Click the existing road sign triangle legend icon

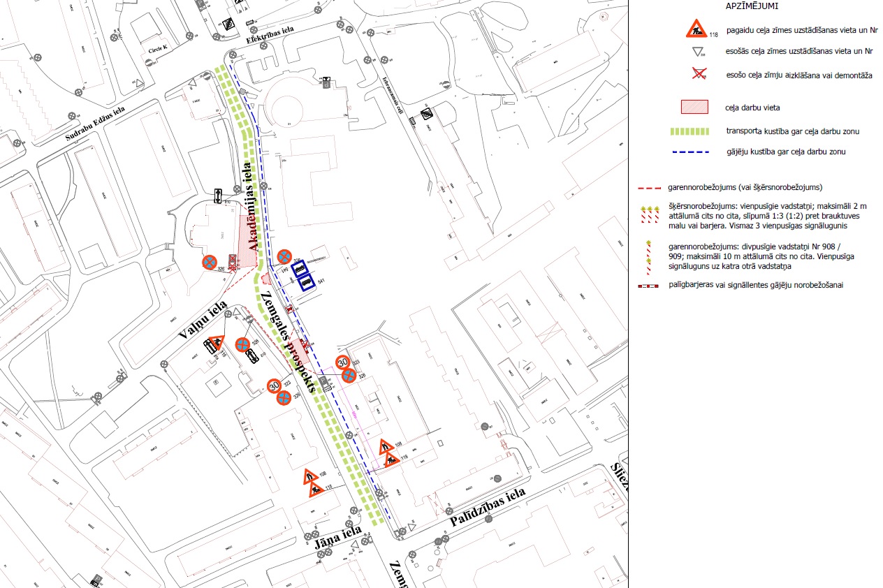696,51
